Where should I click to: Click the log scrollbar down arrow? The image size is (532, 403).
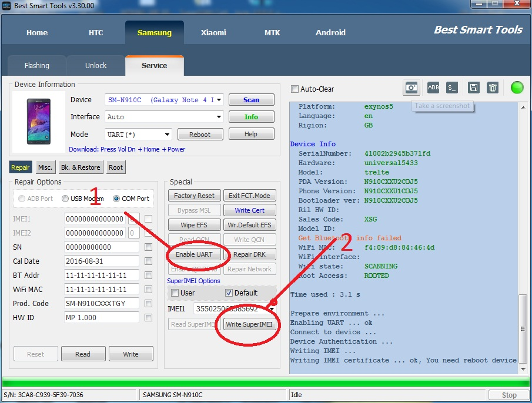pyautogui.click(x=523, y=370)
